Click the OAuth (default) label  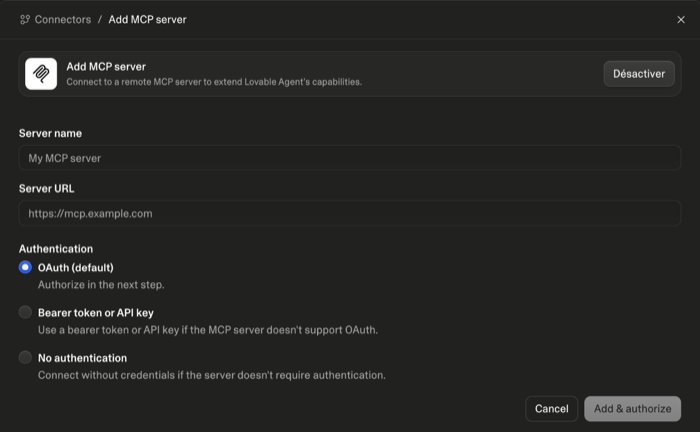(75, 268)
